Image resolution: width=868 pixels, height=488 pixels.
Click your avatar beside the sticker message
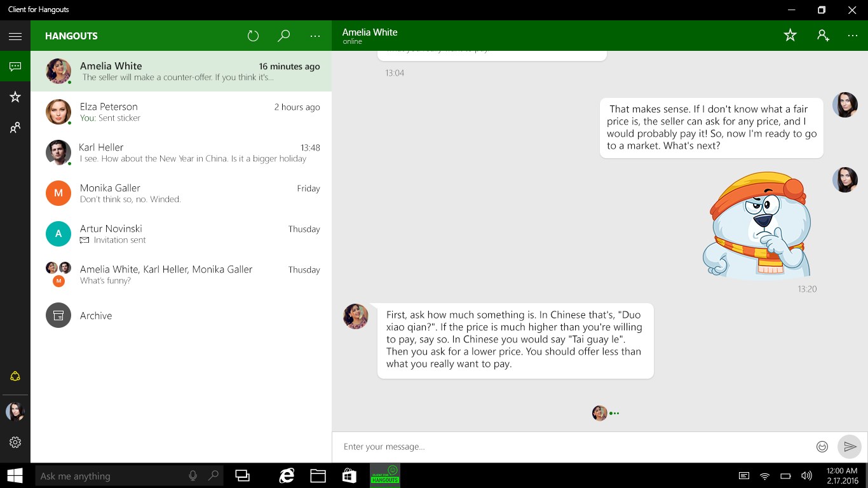[845, 180]
